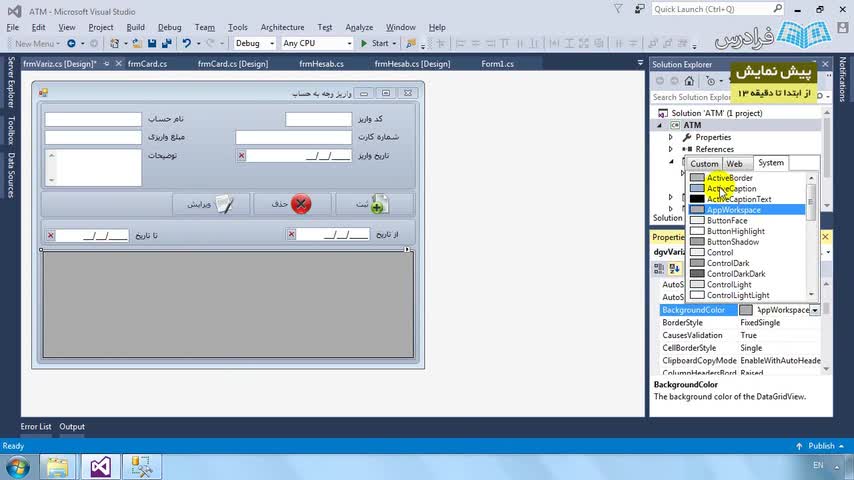Select the BorderStyle property row

pos(740,323)
